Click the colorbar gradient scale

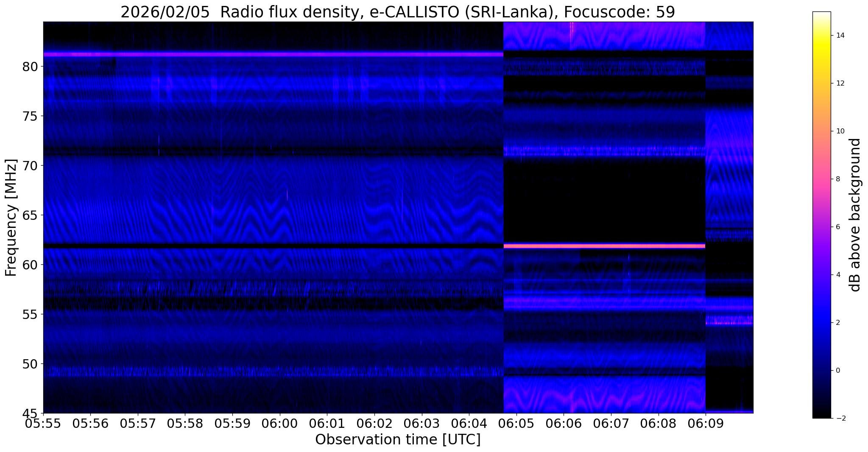(x=821, y=215)
